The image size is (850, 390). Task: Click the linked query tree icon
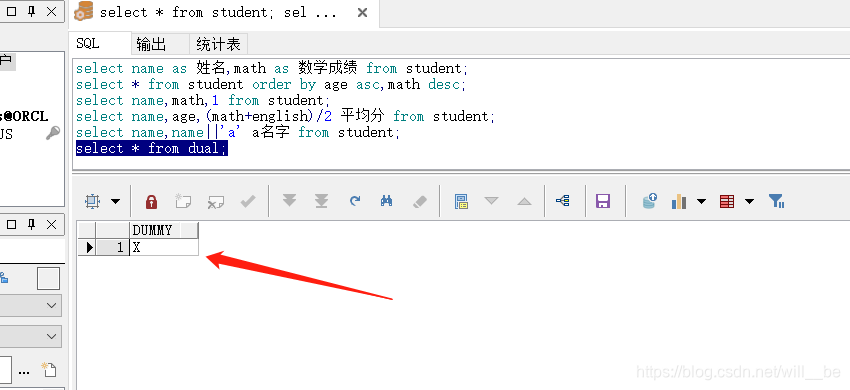(x=563, y=201)
